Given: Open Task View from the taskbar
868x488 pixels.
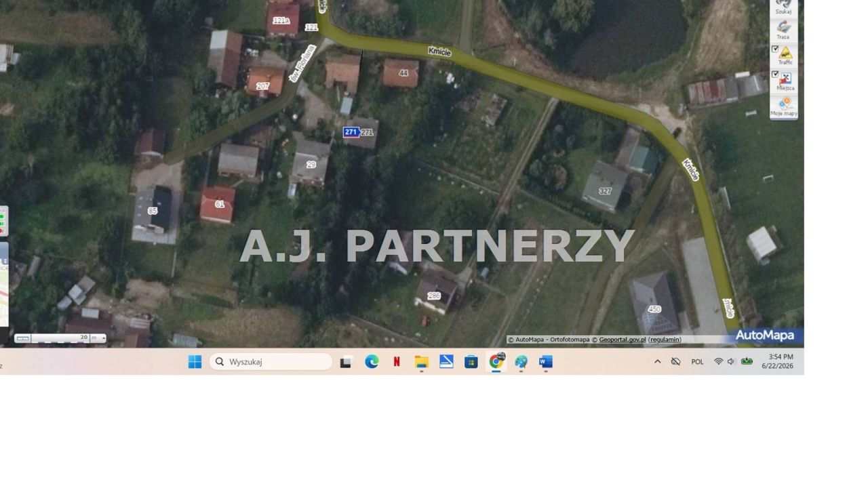Looking at the screenshot, I should [347, 362].
